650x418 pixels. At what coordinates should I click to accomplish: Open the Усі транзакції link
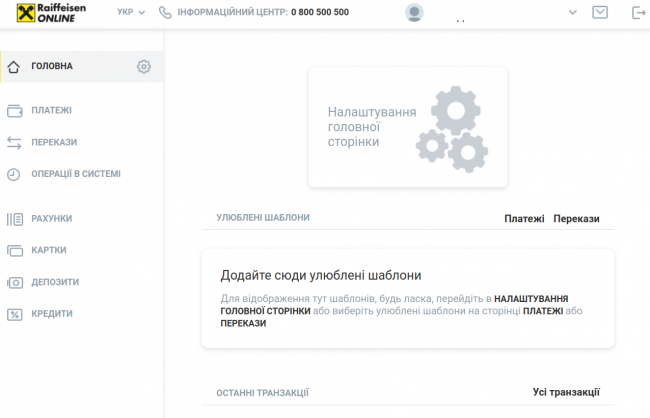click(567, 392)
